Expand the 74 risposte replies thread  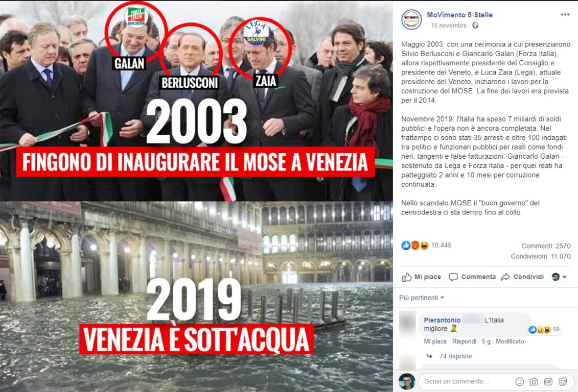[455, 356]
